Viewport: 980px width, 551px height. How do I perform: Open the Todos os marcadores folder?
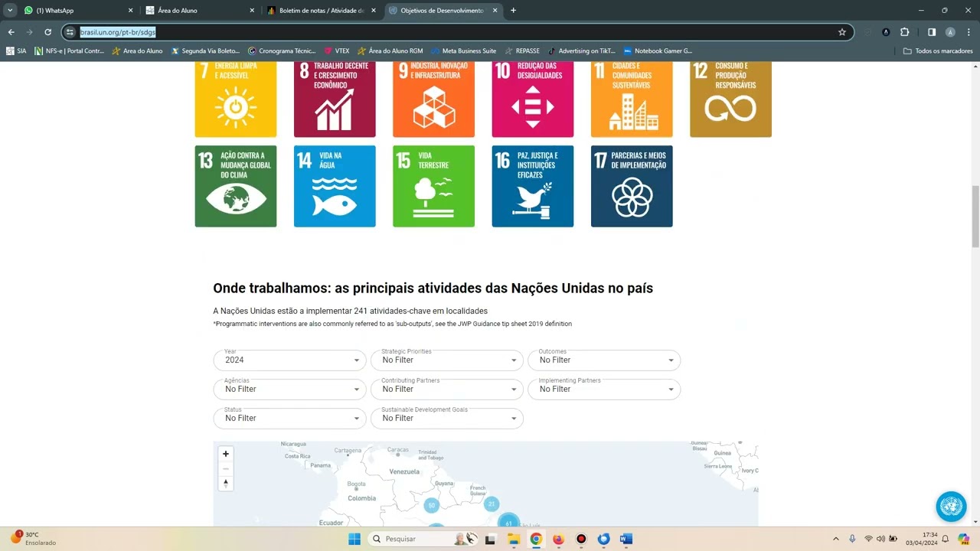[938, 51]
